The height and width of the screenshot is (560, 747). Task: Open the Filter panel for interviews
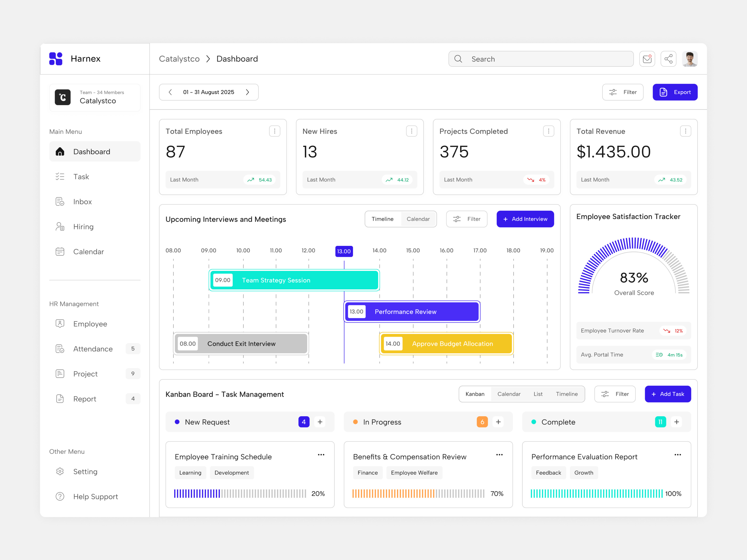[467, 219]
